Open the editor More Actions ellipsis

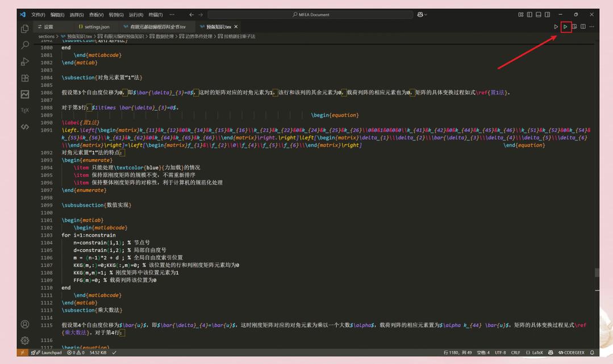(x=592, y=27)
